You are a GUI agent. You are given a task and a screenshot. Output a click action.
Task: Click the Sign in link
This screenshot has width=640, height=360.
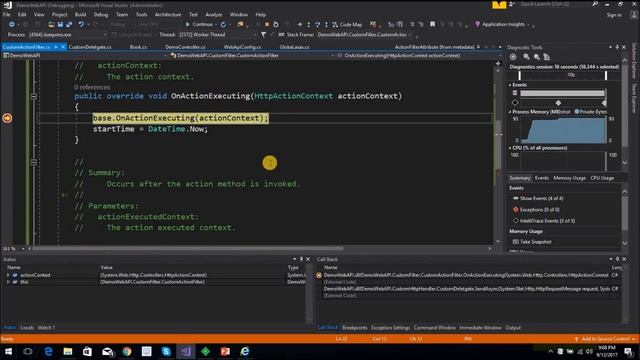coord(614,15)
